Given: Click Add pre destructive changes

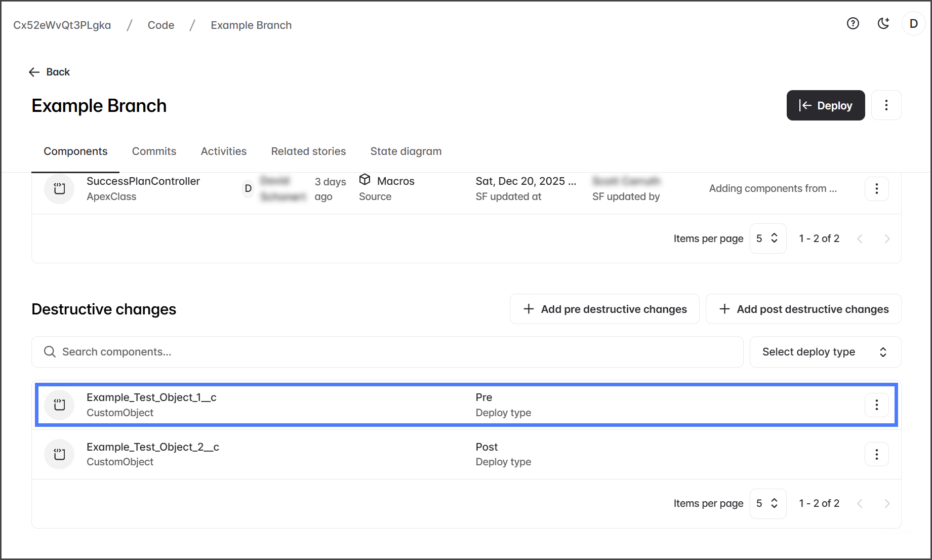Looking at the screenshot, I should click(x=604, y=309).
